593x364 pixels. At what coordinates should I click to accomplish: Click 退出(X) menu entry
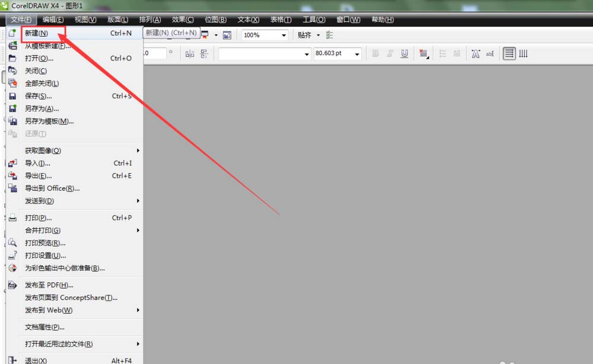[x=76, y=360]
